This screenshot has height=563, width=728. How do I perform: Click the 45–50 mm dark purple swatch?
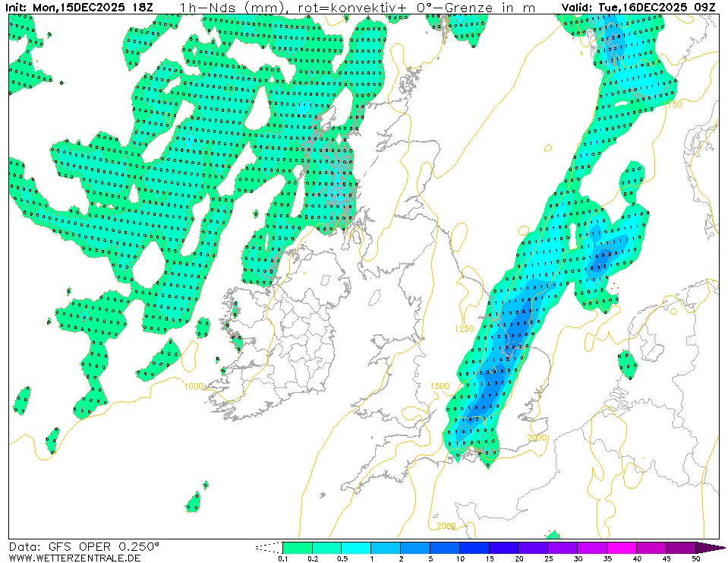pyautogui.click(x=682, y=548)
